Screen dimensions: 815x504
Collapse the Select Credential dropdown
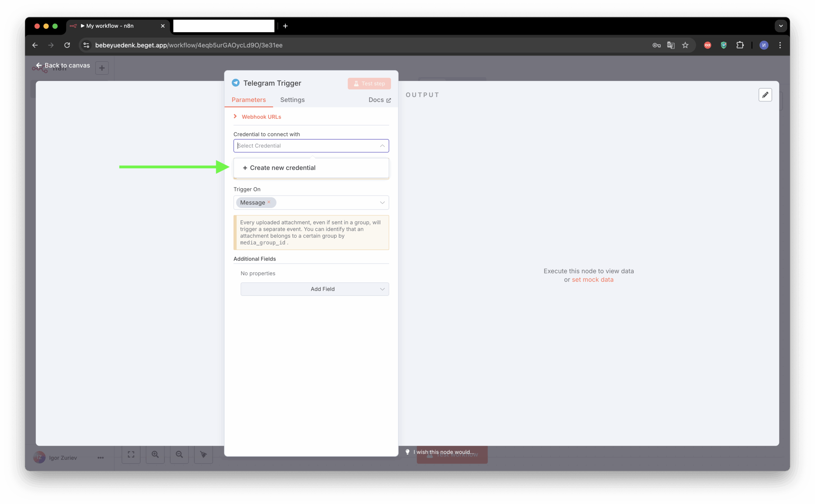pyautogui.click(x=382, y=146)
